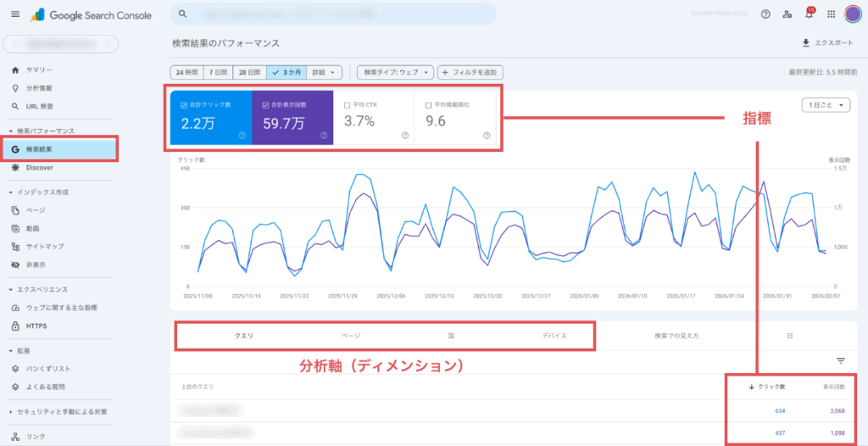Select the 28 日間 date range
Image resolution: width=868 pixels, height=446 pixels.
pos(250,72)
